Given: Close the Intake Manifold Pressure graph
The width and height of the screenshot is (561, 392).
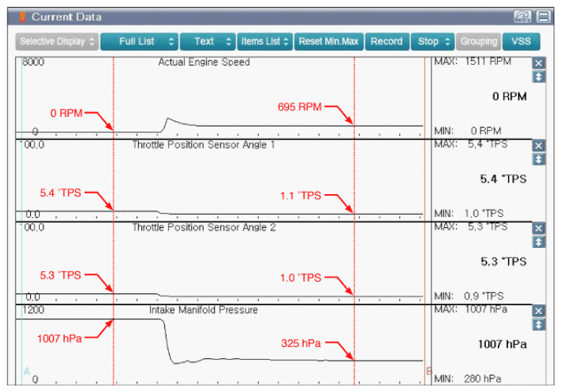Looking at the screenshot, I should [538, 311].
